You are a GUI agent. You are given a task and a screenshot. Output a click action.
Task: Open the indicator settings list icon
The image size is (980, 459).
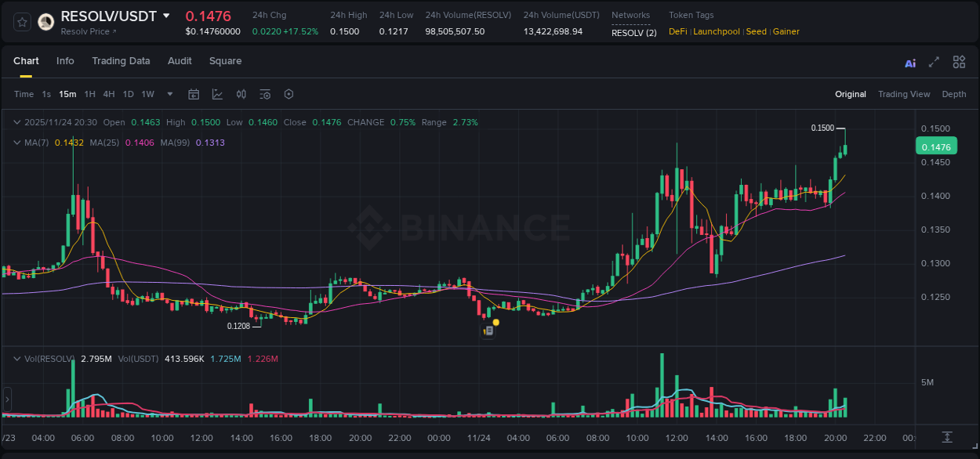pyautogui.click(x=264, y=94)
